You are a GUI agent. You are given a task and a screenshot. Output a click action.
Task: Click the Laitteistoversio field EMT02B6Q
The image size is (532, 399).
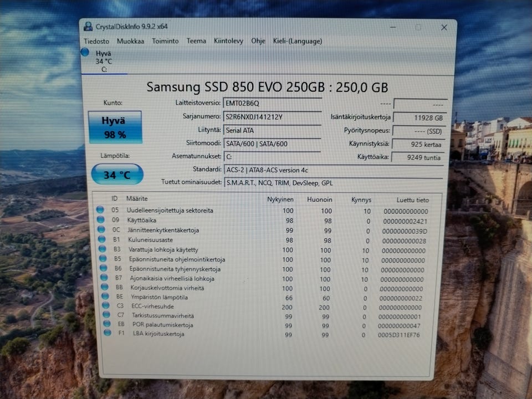[272, 103]
